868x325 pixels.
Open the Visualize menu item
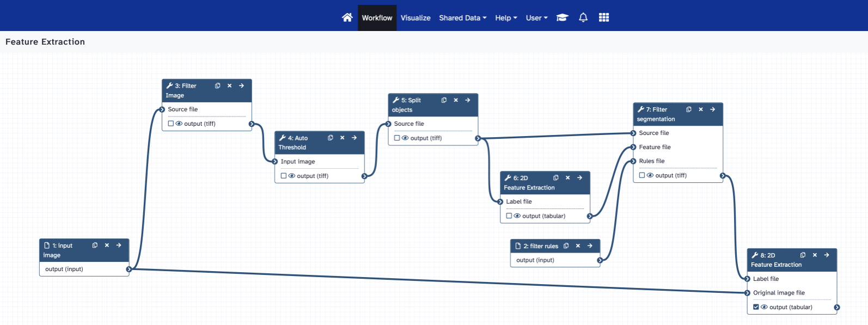point(415,18)
